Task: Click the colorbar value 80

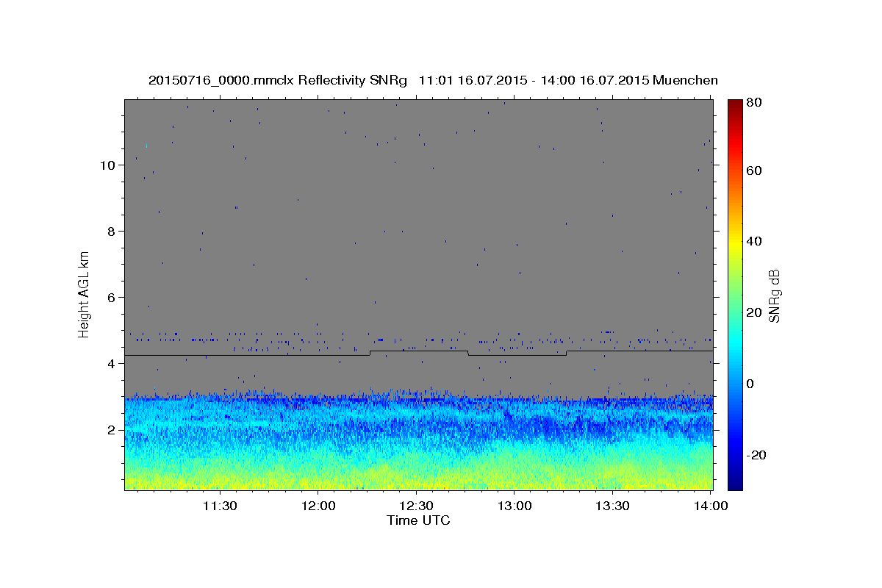Action: [x=755, y=102]
